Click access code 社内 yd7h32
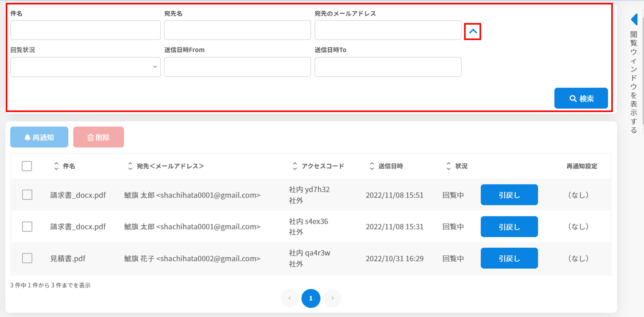This screenshot has height=317, width=644. click(309, 189)
